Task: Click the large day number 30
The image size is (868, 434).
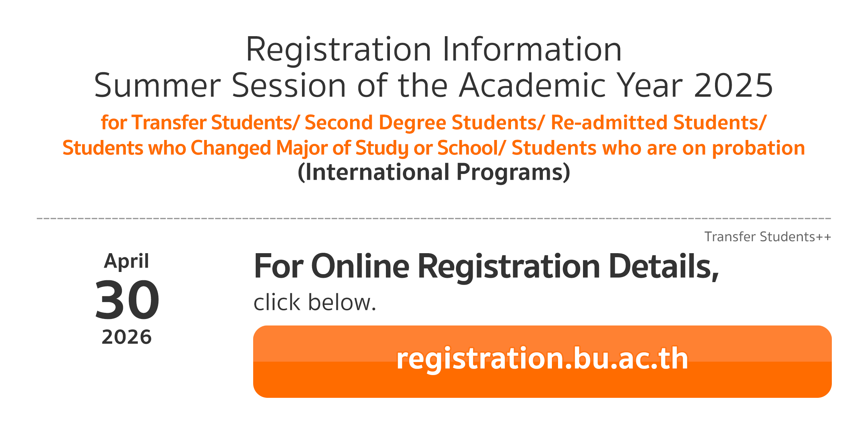Action: click(x=127, y=300)
